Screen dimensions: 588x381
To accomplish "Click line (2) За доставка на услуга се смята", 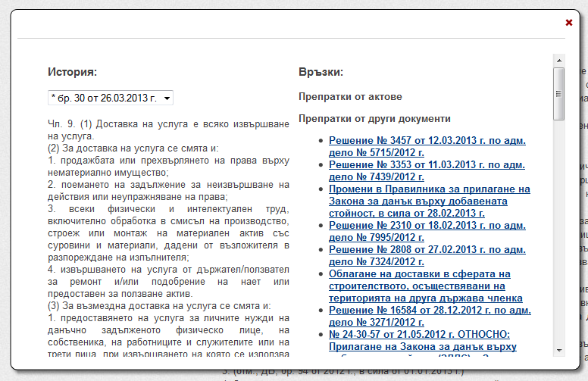I will 133,148.
